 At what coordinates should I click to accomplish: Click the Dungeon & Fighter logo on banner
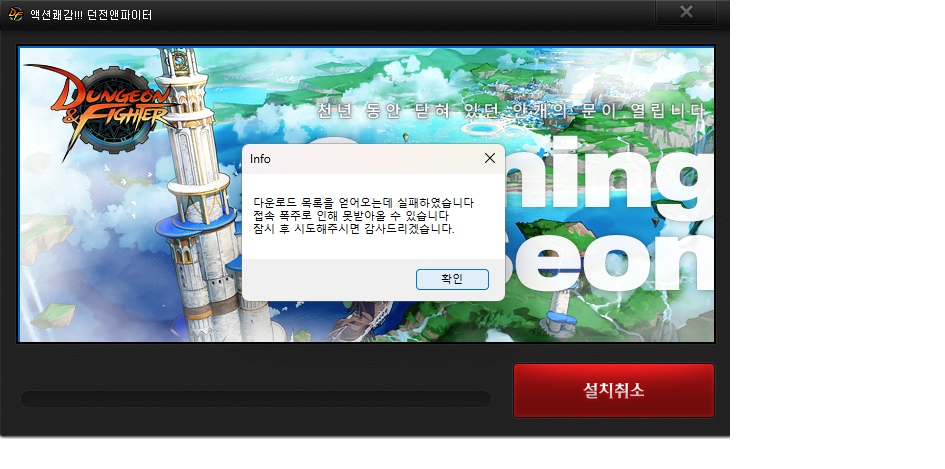click(x=99, y=112)
